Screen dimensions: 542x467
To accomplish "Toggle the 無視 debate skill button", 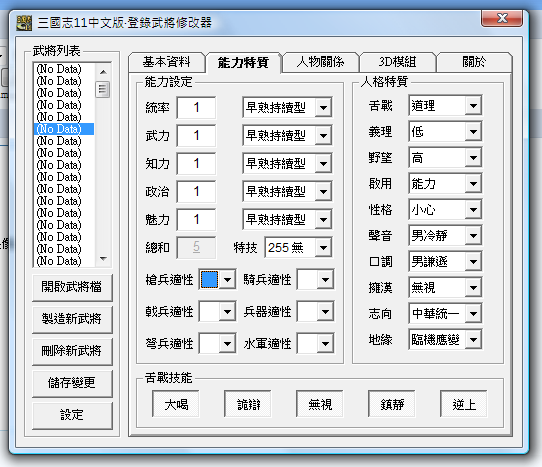I will (320, 404).
